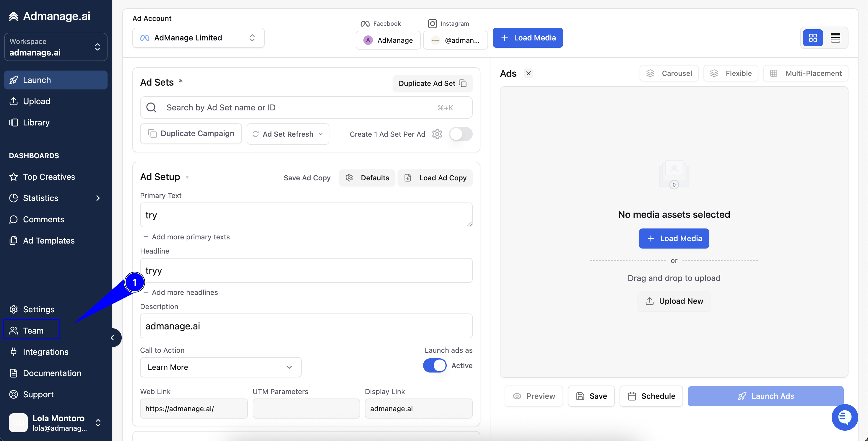Click the Schedule calendar button
Screen dimensions: 868x441
click(x=651, y=396)
